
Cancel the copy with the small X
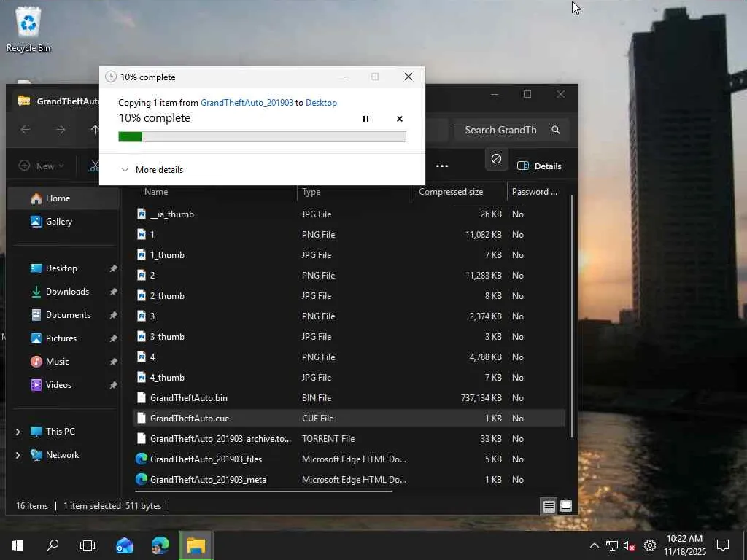click(x=399, y=119)
